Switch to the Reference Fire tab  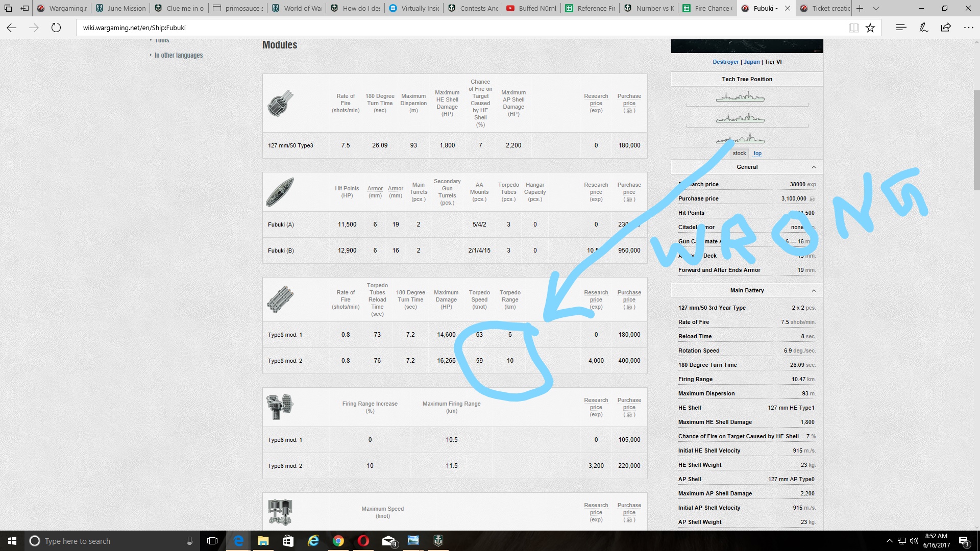591,8
